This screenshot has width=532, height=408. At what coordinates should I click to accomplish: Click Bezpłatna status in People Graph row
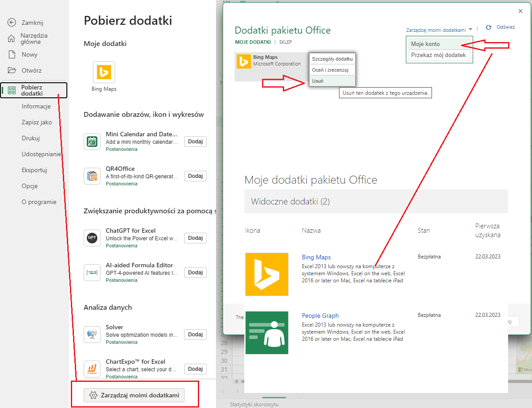coord(429,315)
